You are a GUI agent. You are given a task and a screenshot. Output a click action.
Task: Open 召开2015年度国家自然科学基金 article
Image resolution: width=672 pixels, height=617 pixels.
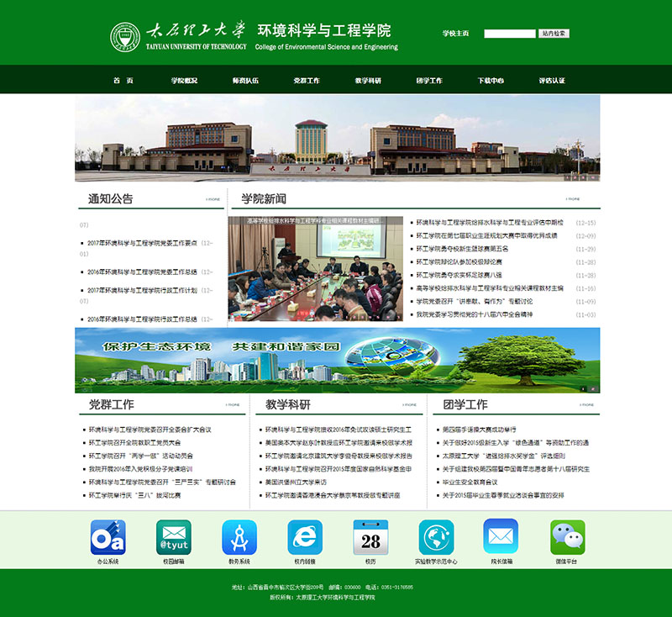click(x=339, y=469)
